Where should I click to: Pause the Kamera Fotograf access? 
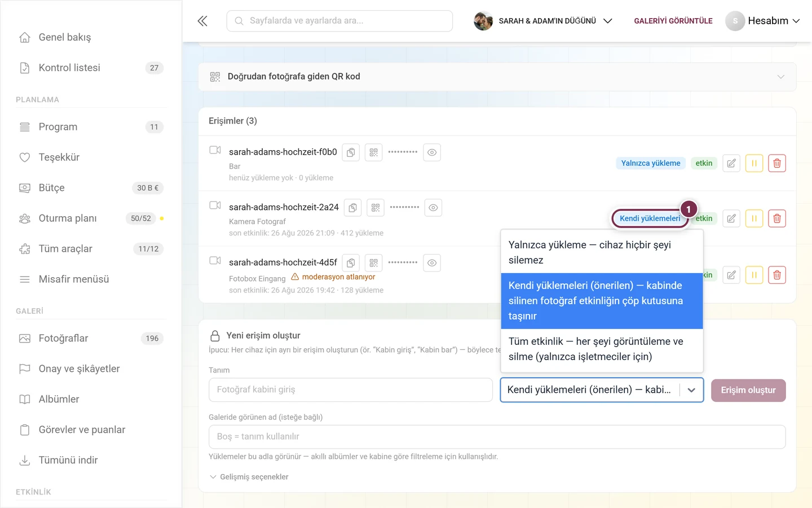754,218
